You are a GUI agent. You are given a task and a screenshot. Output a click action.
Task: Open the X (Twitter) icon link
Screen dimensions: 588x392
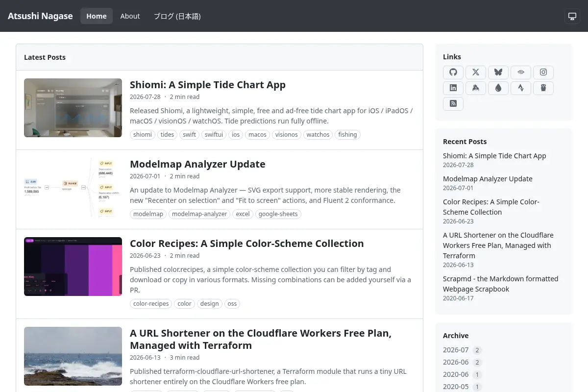(x=476, y=73)
